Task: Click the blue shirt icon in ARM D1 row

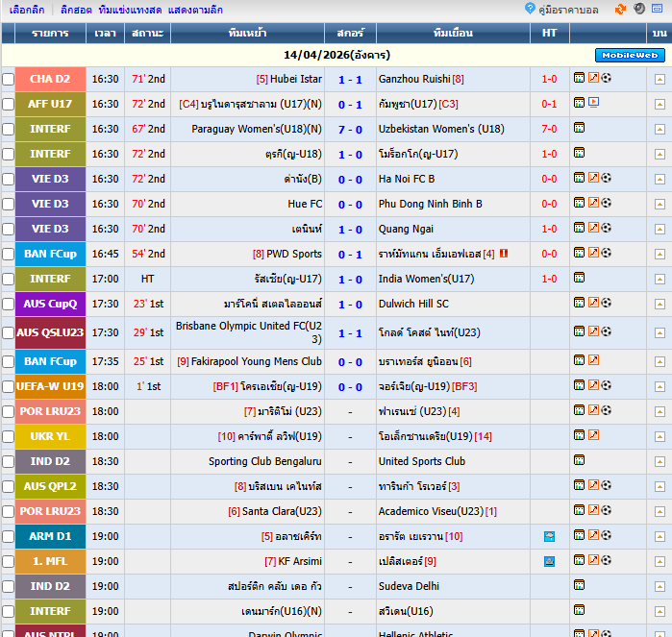Action: (549, 536)
